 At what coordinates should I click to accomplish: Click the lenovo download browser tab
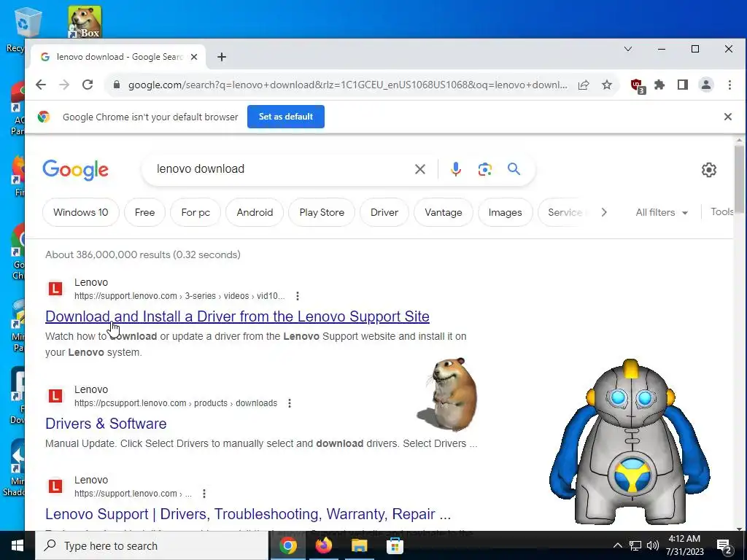pos(117,57)
